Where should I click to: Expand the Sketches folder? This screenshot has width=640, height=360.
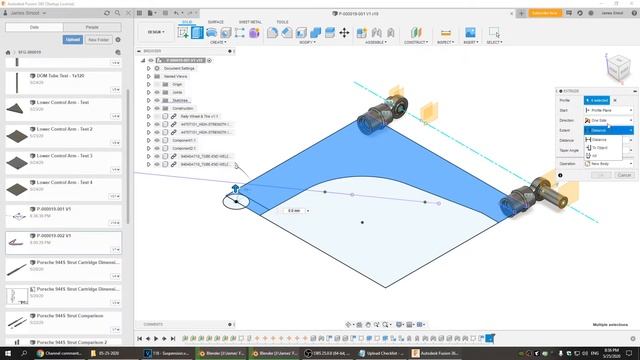(x=149, y=100)
